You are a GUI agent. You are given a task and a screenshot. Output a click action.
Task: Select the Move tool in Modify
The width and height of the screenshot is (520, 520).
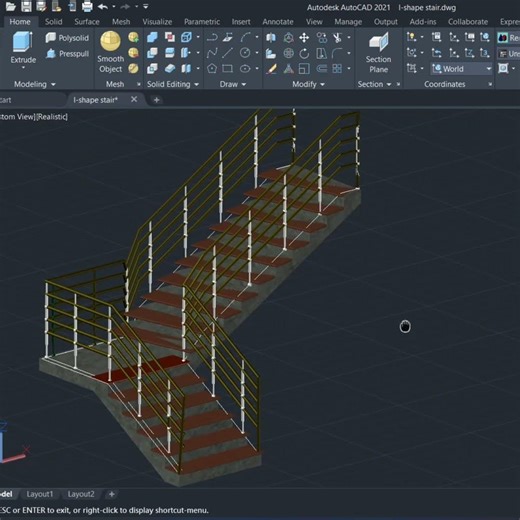(x=304, y=37)
